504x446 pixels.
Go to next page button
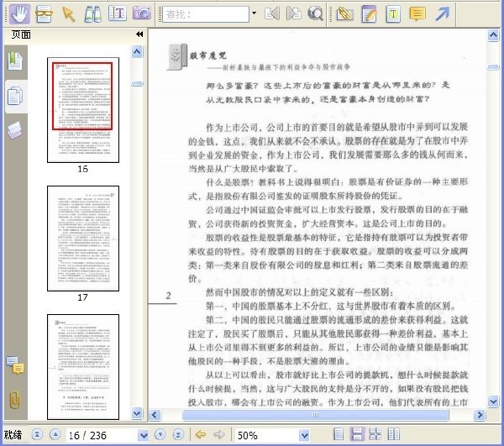tap(160, 435)
